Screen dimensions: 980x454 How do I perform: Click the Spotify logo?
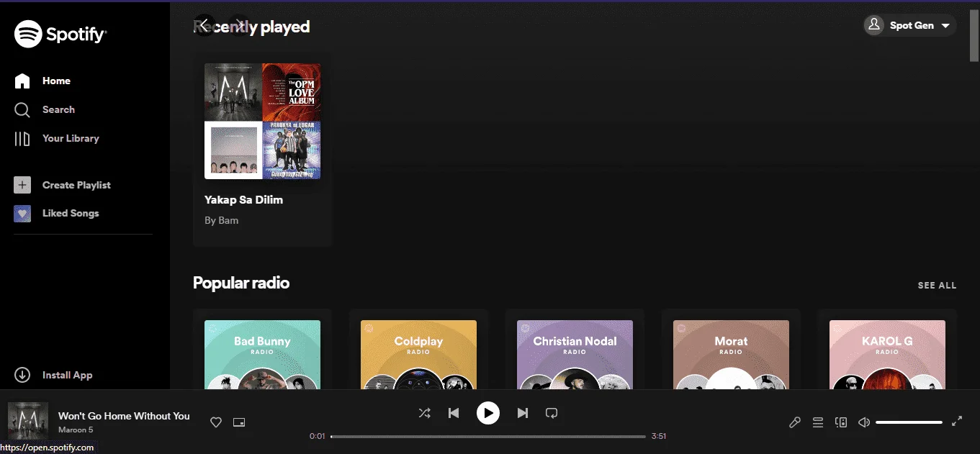click(x=60, y=34)
